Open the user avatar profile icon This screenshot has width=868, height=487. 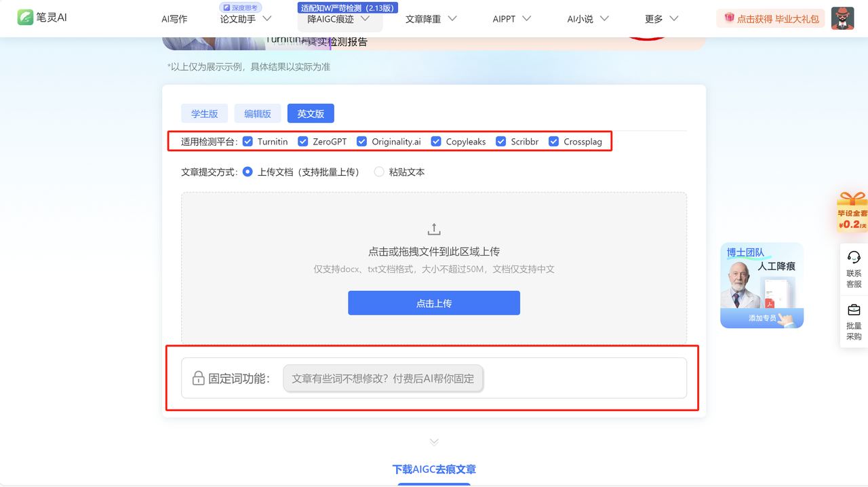tap(843, 18)
